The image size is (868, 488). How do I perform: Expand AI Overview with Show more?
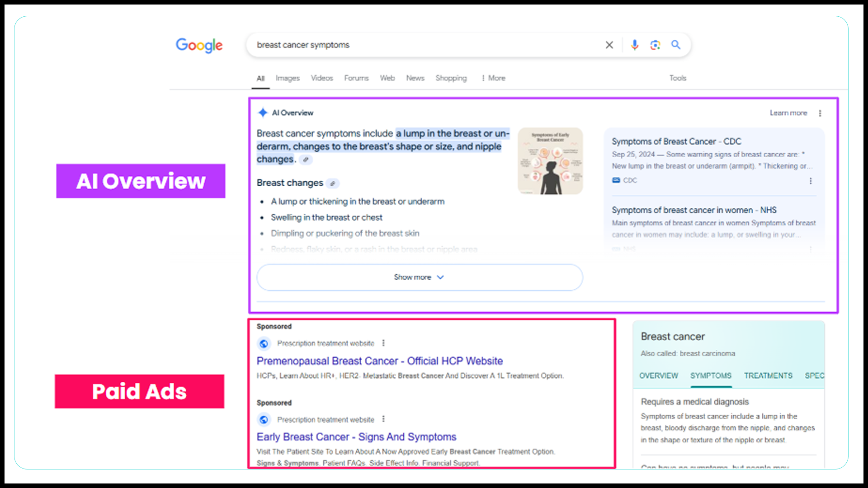click(419, 277)
